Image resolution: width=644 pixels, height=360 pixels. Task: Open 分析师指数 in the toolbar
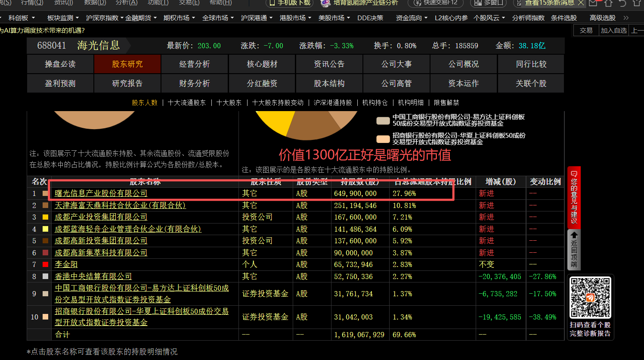point(528,18)
